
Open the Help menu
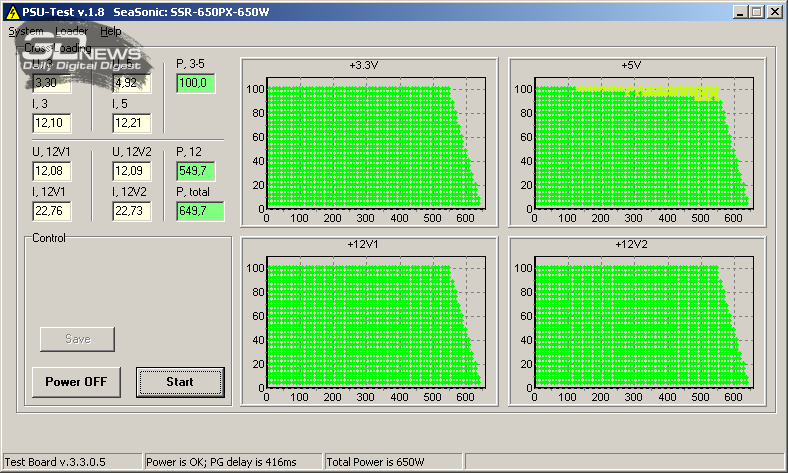point(111,31)
